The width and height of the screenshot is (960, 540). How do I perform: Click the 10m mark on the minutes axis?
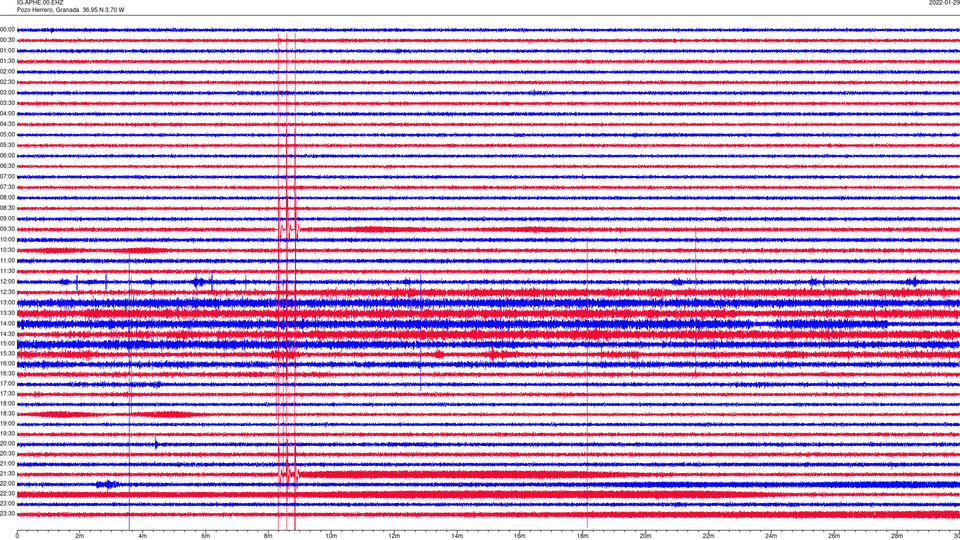click(331, 536)
